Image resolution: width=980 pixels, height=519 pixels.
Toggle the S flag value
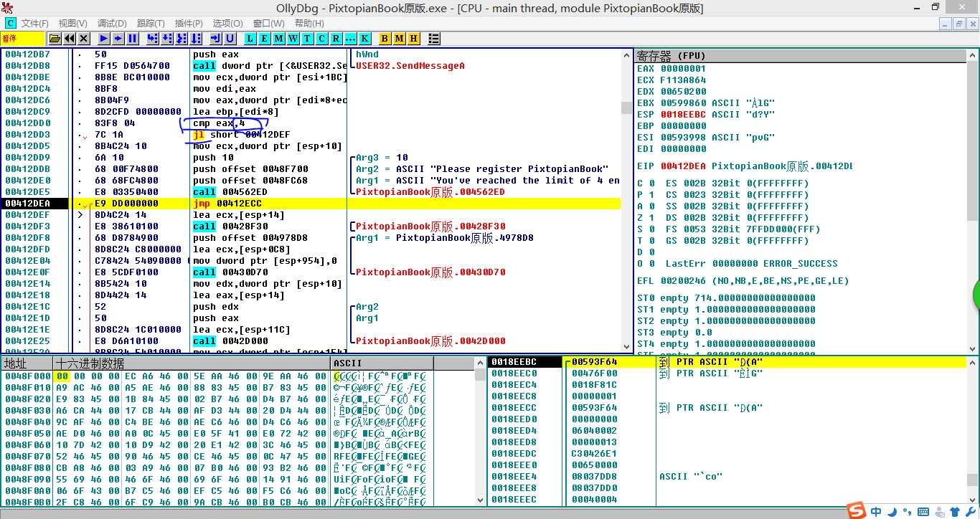tap(651, 229)
